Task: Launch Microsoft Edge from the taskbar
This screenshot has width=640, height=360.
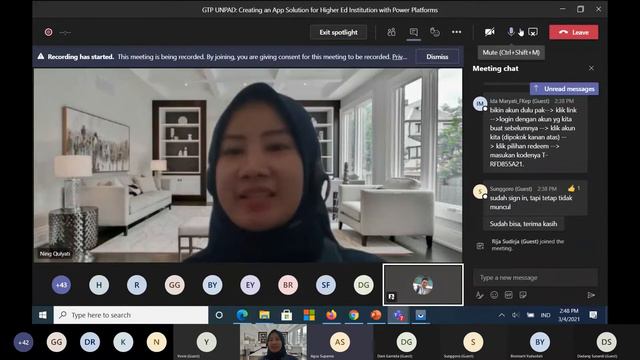Action: point(242,315)
